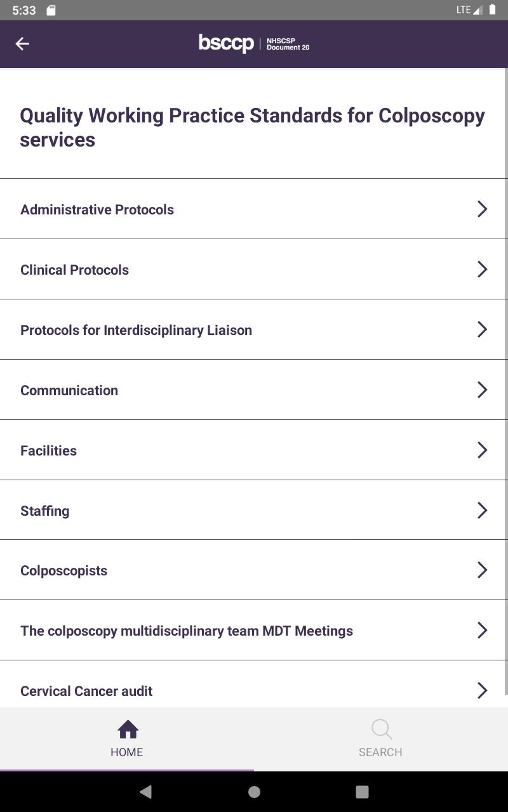Tap the NHSCSP Document 20 text
508x812 pixels.
point(288,44)
